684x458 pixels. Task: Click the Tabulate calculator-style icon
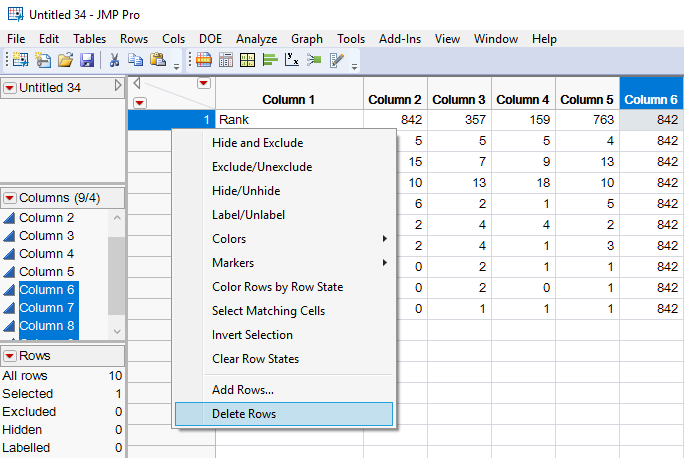coord(226,60)
